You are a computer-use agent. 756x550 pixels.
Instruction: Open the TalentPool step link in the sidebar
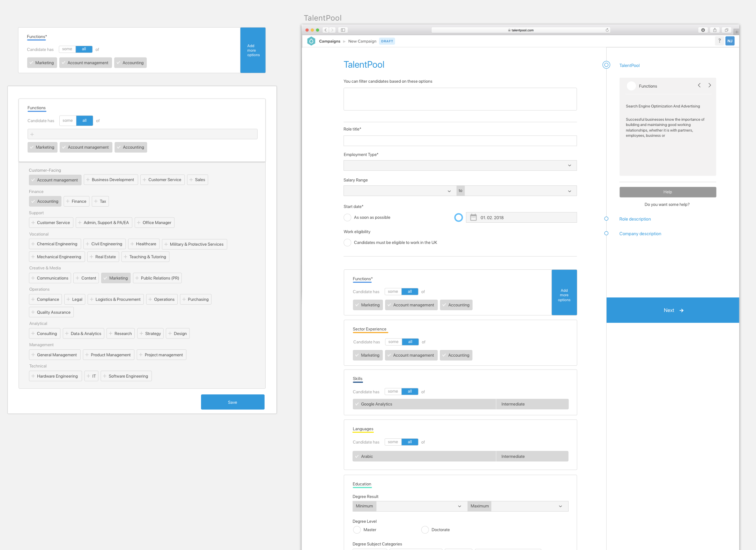629,65
